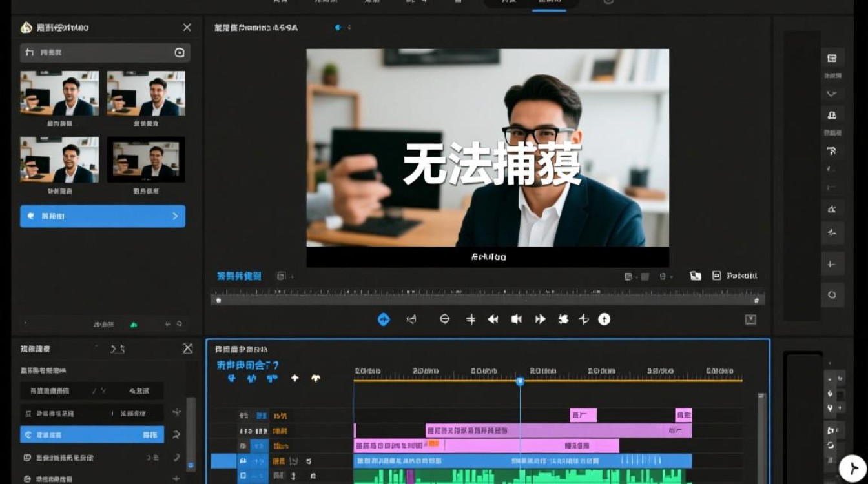The width and height of the screenshot is (868, 484).
Task: Click the fast-forward icon in the transport controls
Action: (541, 319)
